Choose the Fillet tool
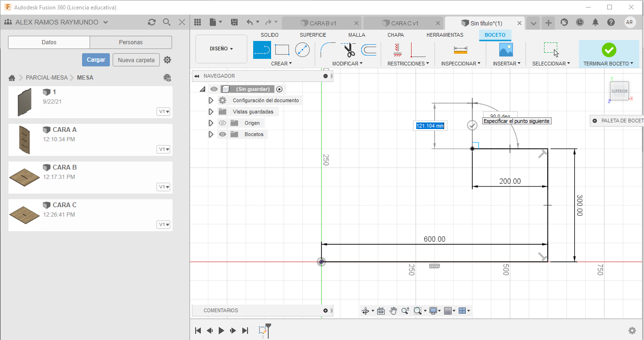Image resolution: width=644 pixels, height=340 pixels. [x=328, y=49]
